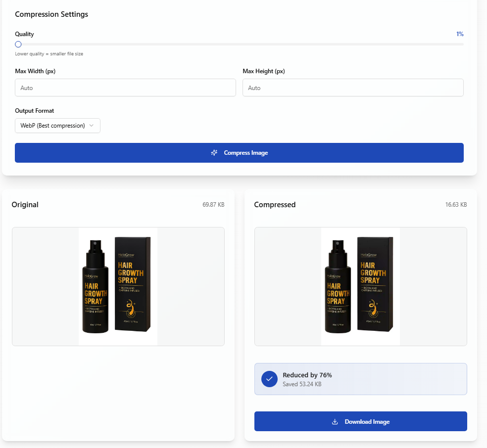This screenshot has width=487, height=448.
Task: Click the Compressed panel heading
Action: 275,204
